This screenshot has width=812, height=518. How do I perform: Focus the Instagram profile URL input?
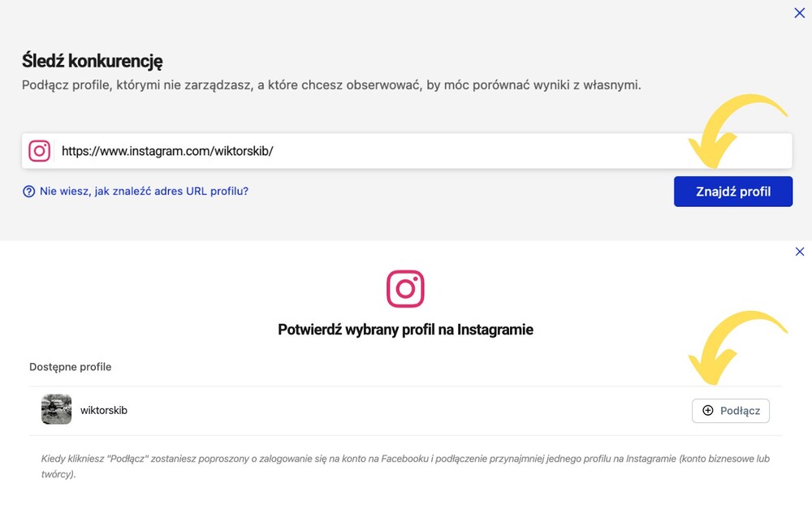pos(407,151)
